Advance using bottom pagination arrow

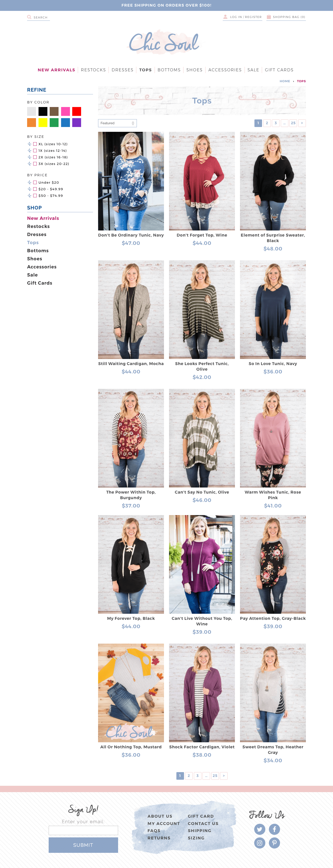pos(224,776)
